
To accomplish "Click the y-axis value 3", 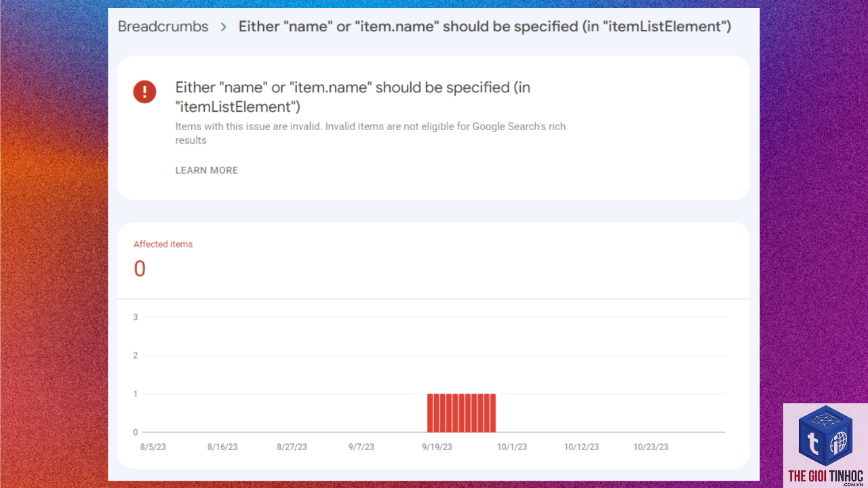I will click(x=136, y=317).
